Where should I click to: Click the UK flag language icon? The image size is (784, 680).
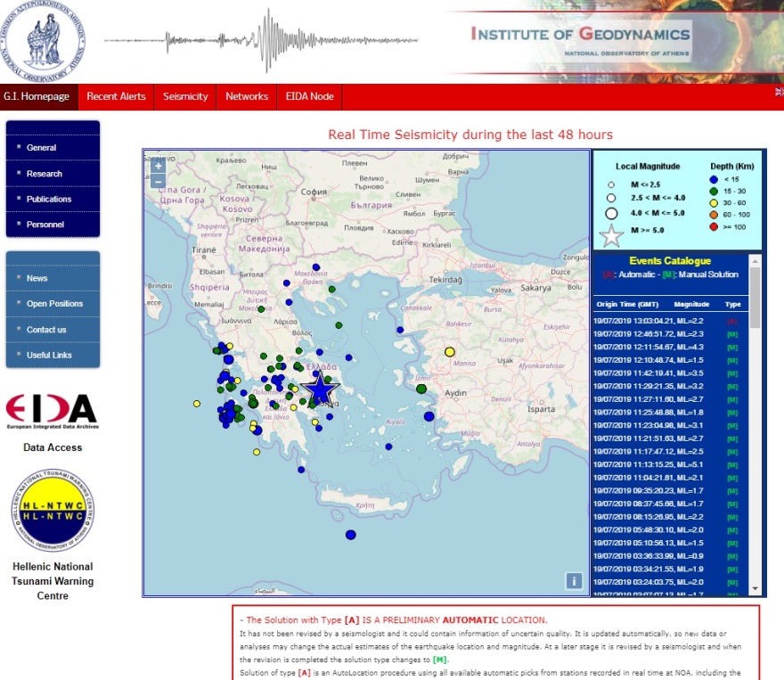point(779,90)
